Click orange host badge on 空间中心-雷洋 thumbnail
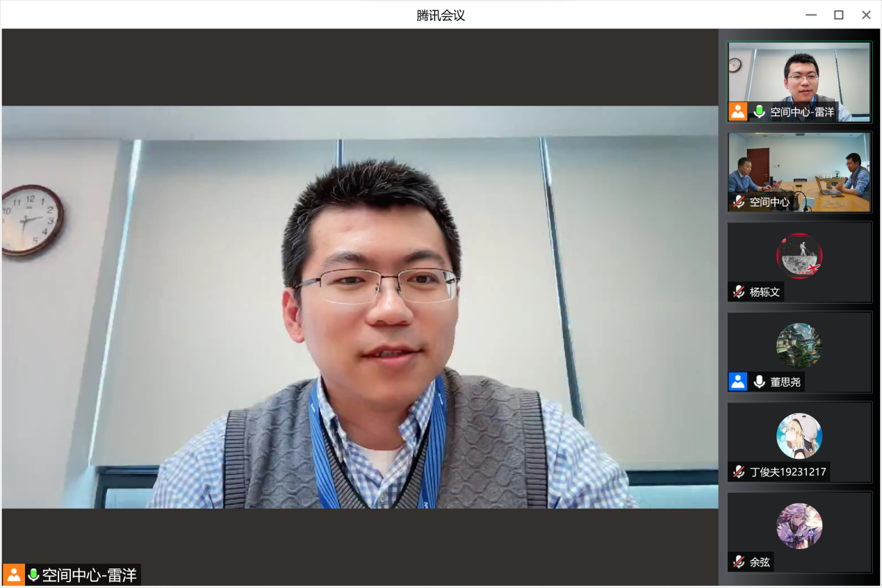Viewport: 882px width, 588px height. (x=737, y=111)
